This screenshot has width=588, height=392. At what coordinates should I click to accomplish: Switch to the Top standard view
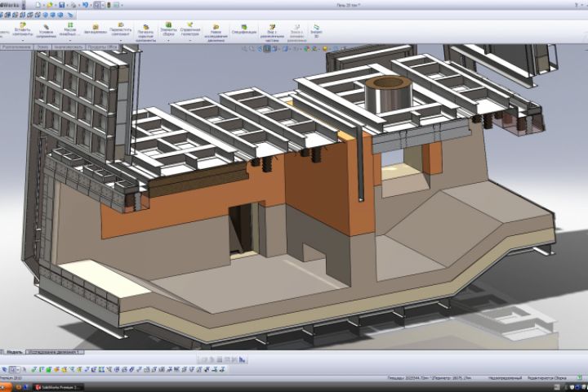[29, 15]
